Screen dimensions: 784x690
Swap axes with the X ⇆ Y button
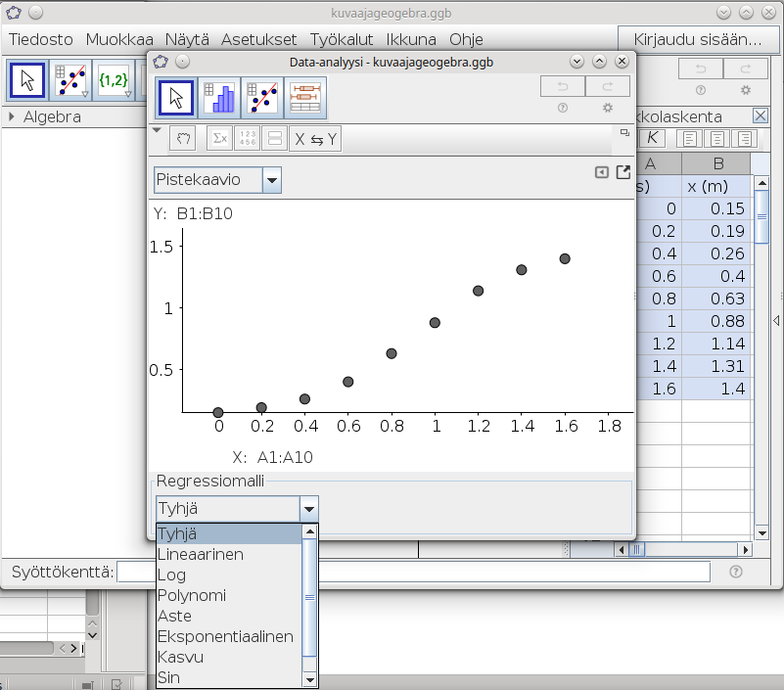tap(316, 139)
